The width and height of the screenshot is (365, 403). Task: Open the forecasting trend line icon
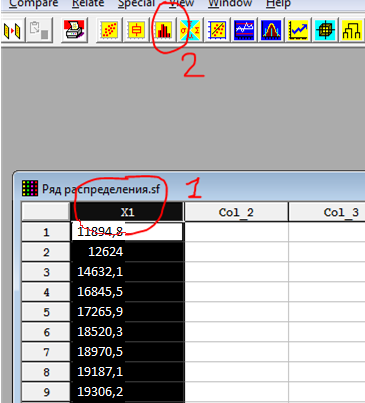click(298, 30)
